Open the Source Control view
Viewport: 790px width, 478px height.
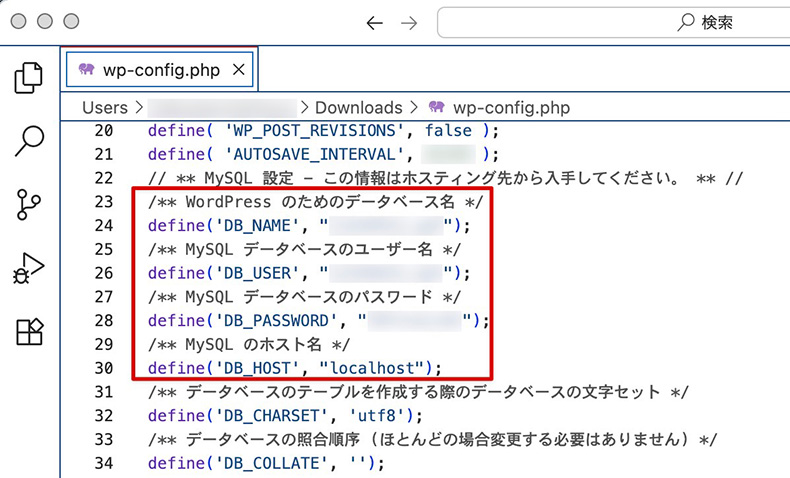pos(29,204)
